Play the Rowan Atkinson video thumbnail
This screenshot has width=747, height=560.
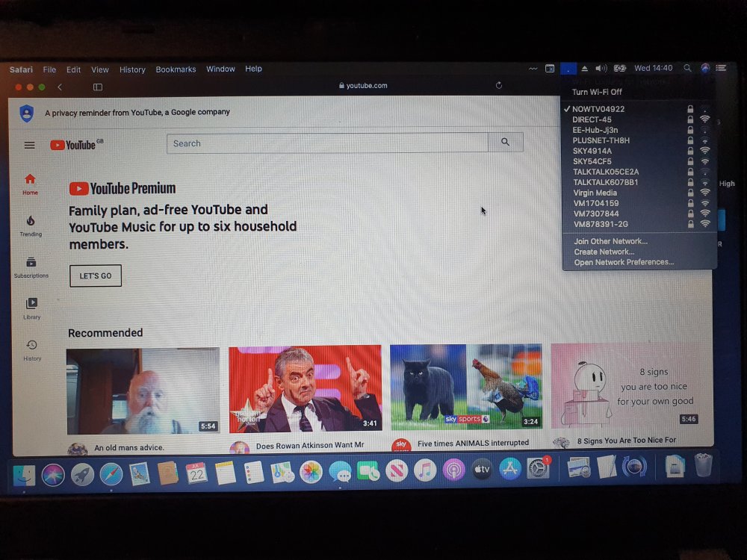[x=305, y=388]
